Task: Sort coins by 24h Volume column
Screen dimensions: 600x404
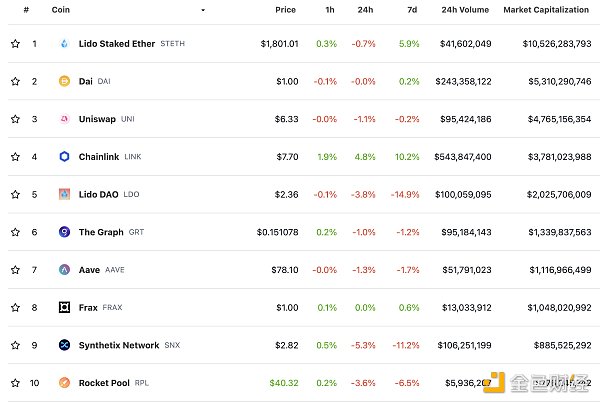Action: pyautogui.click(x=465, y=10)
